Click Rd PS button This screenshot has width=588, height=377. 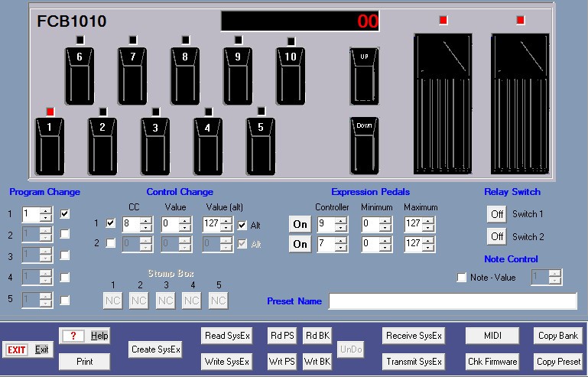[282, 336]
